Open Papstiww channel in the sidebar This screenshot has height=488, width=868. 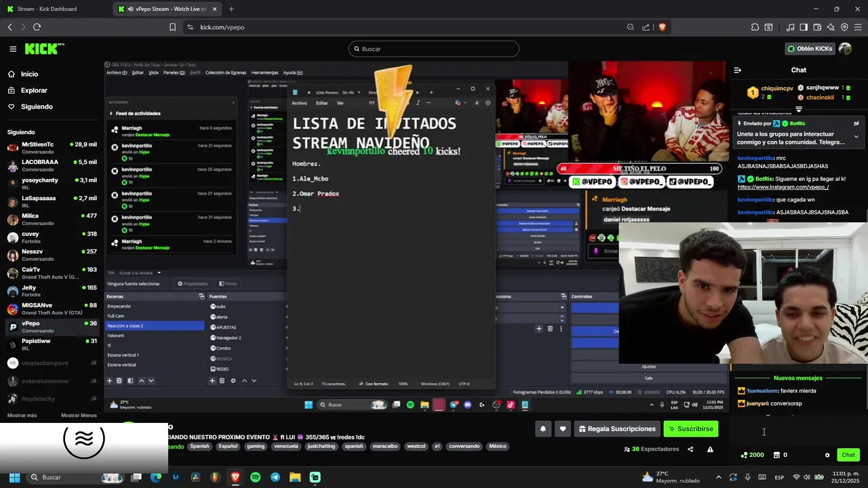click(52, 344)
